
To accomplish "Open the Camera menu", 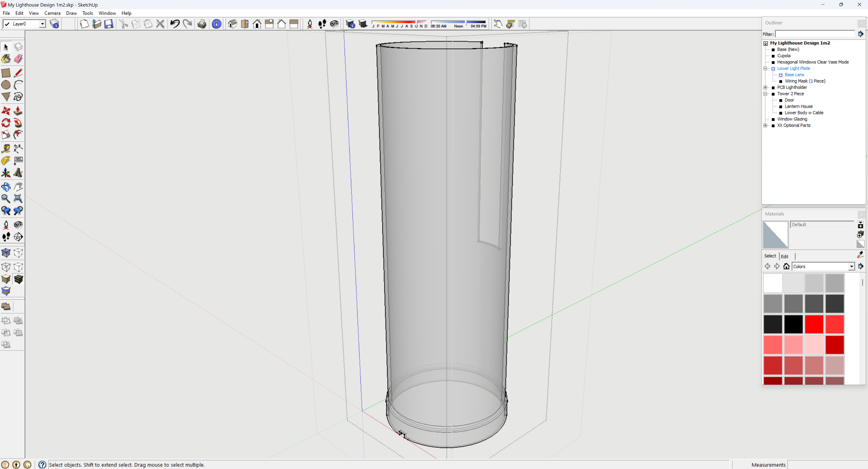I will 52,13.
